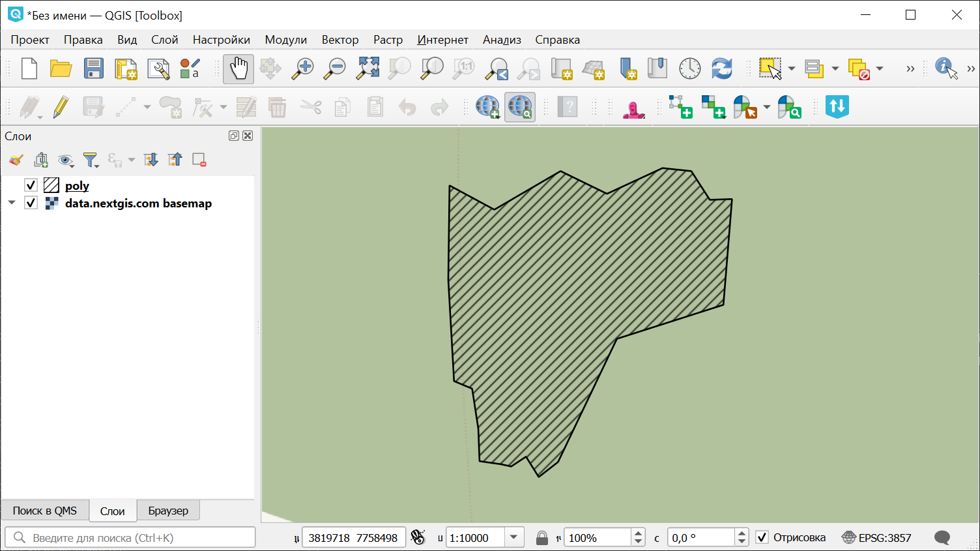This screenshot has height=551, width=980.
Task: Open the Проект menu
Action: 30,40
